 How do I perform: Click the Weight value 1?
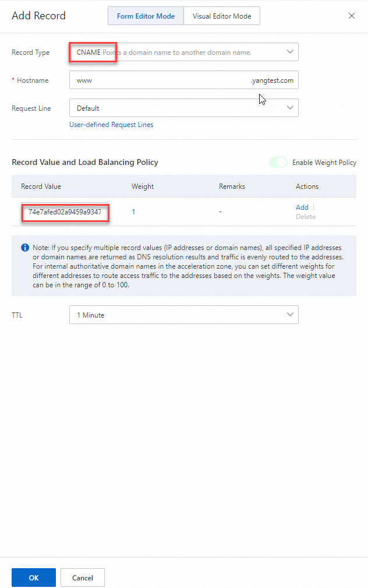tap(133, 212)
